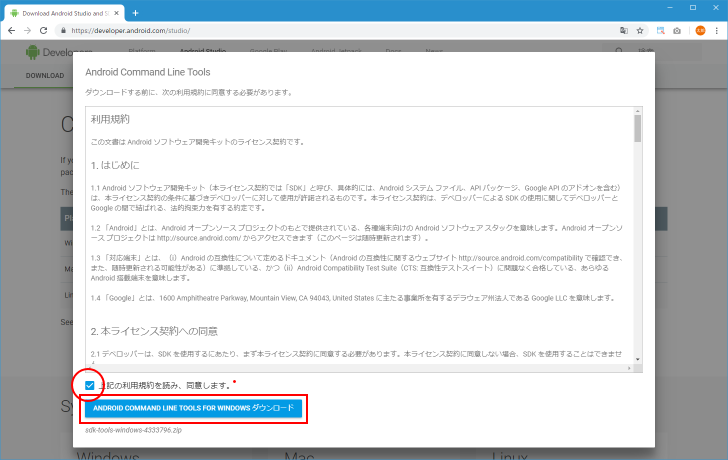Screen dimensions: 728x460
Task: Click the address bar URL
Action: 130,31
